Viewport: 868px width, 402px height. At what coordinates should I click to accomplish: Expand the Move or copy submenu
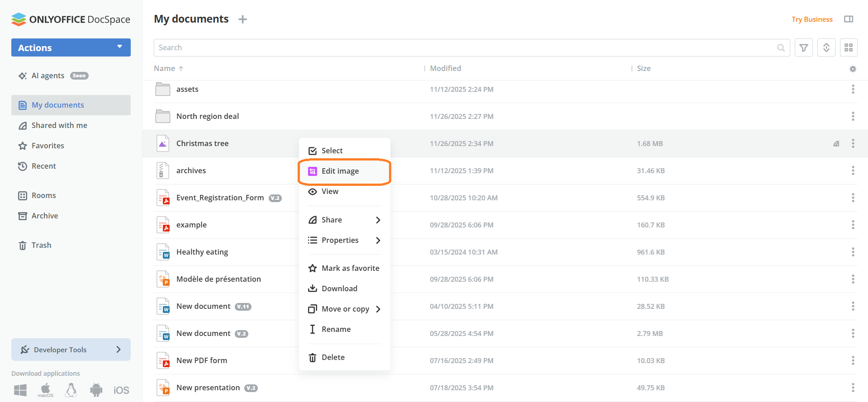pyautogui.click(x=345, y=309)
